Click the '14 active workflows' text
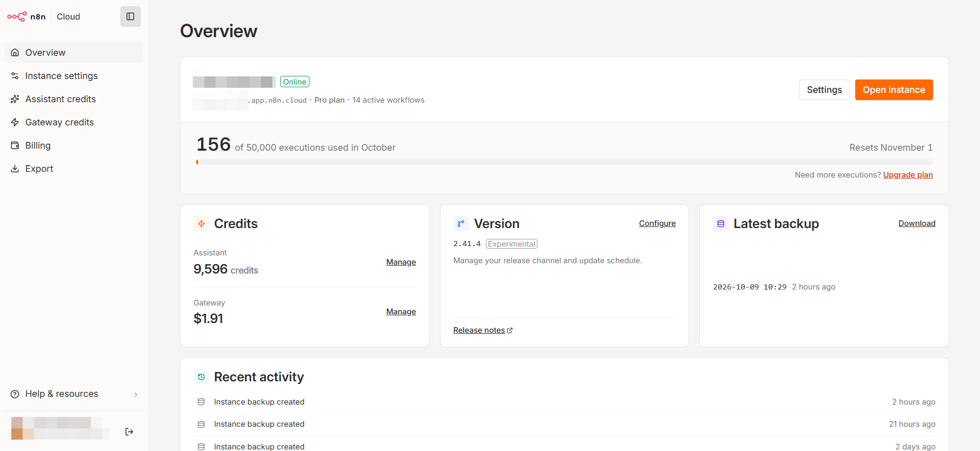The image size is (980, 451). click(388, 100)
